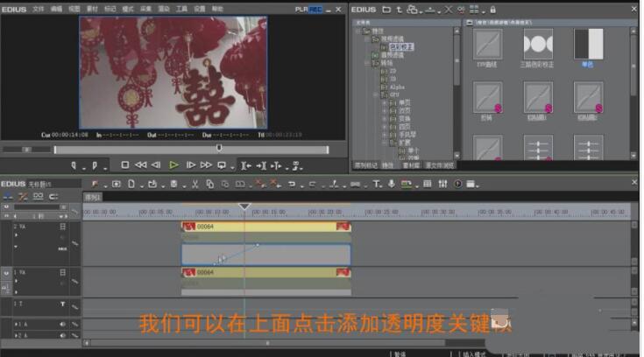Click the Save project disk icon
Viewport: 644px width, 357px height.
point(173,185)
